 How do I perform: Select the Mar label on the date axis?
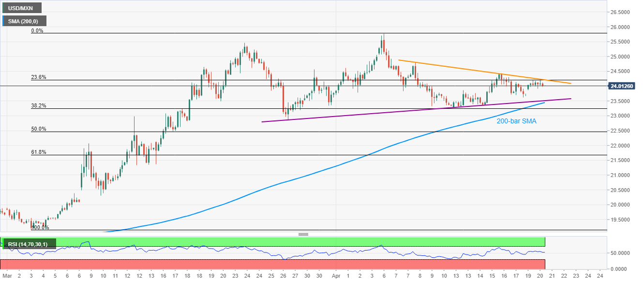[6, 276]
